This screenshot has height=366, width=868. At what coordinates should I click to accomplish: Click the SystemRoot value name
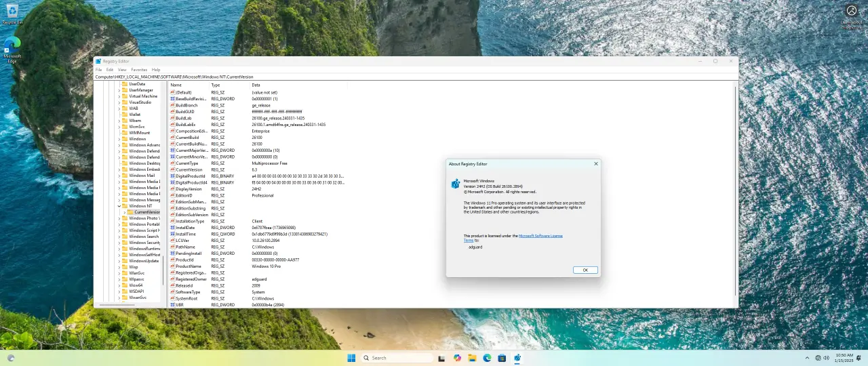[186, 298]
